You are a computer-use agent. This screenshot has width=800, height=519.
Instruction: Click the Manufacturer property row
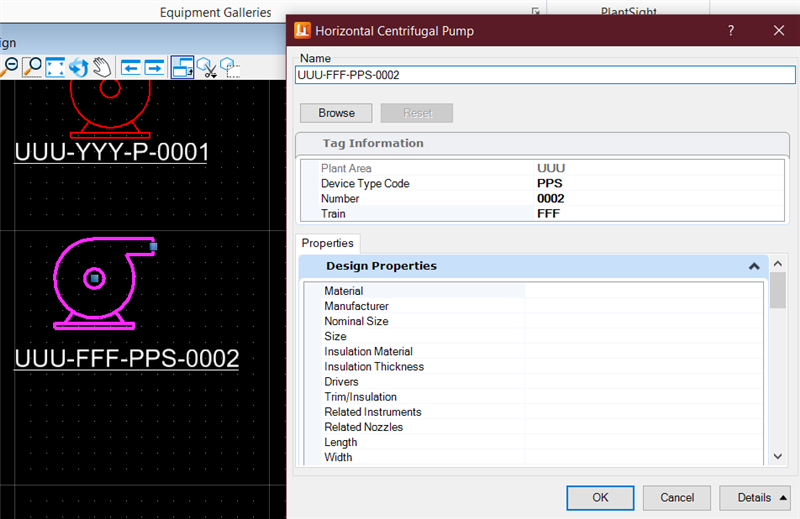click(534, 306)
